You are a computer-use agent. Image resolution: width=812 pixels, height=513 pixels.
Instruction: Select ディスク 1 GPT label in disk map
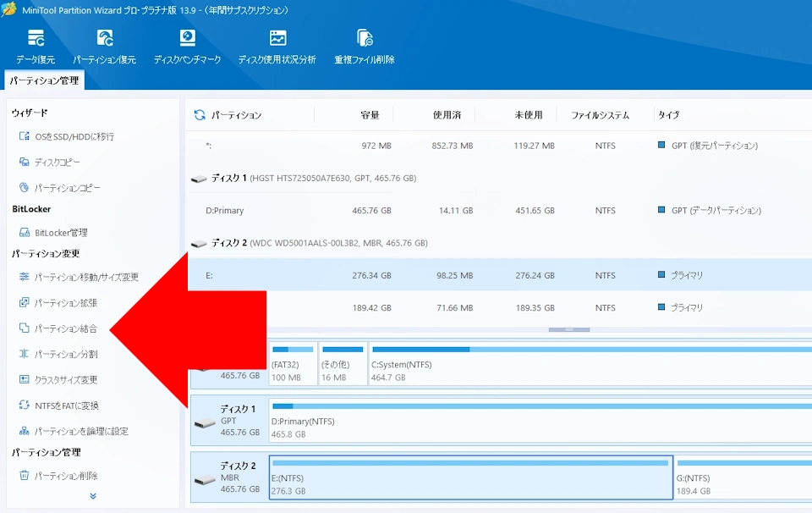point(229,420)
